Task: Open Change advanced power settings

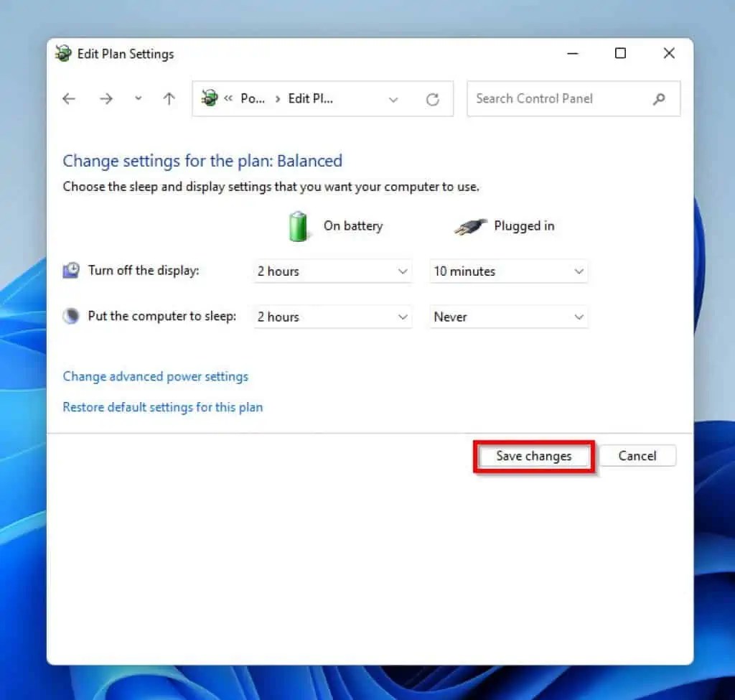Action: (155, 376)
